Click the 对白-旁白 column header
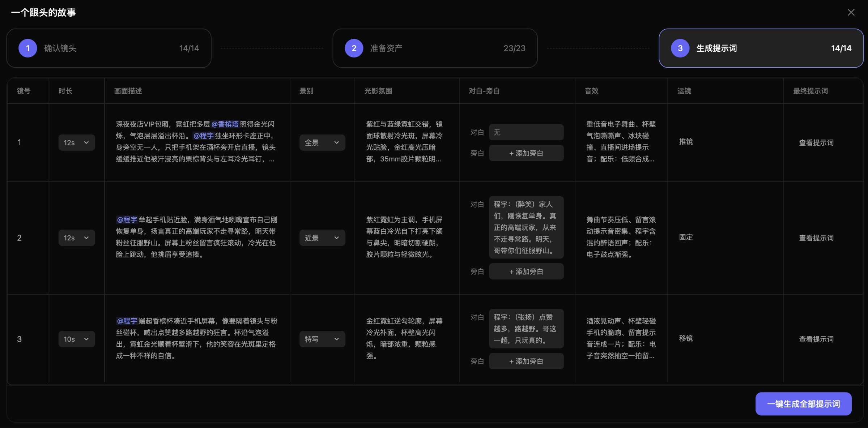This screenshot has width=868, height=428. click(484, 91)
